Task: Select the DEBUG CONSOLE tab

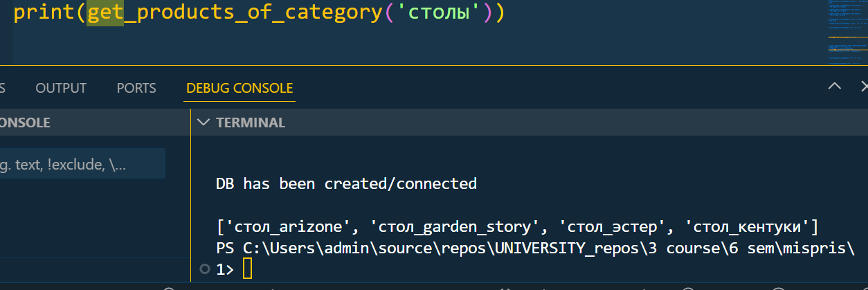Action: coord(239,88)
